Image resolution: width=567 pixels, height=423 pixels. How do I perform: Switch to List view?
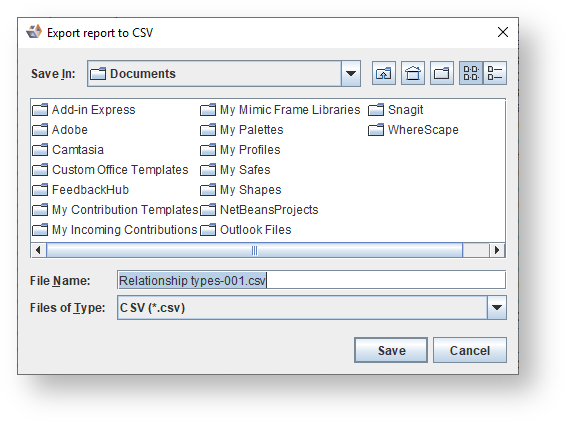(471, 73)
